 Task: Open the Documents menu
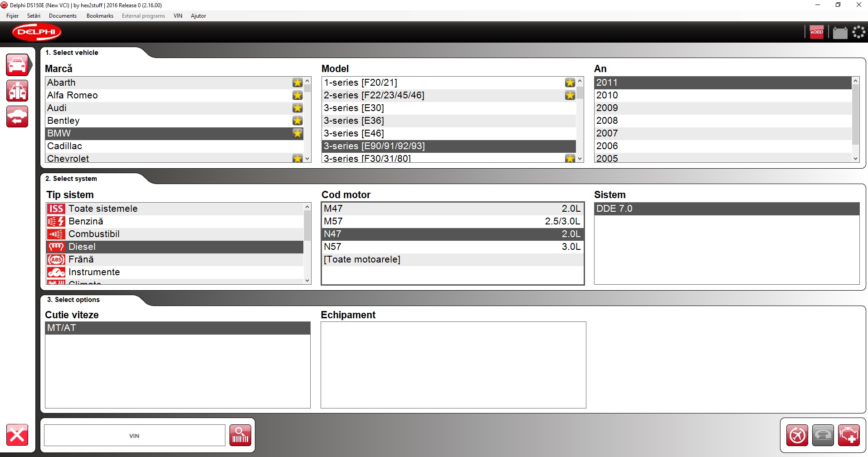pyautogui.click(x=63, y=16)
